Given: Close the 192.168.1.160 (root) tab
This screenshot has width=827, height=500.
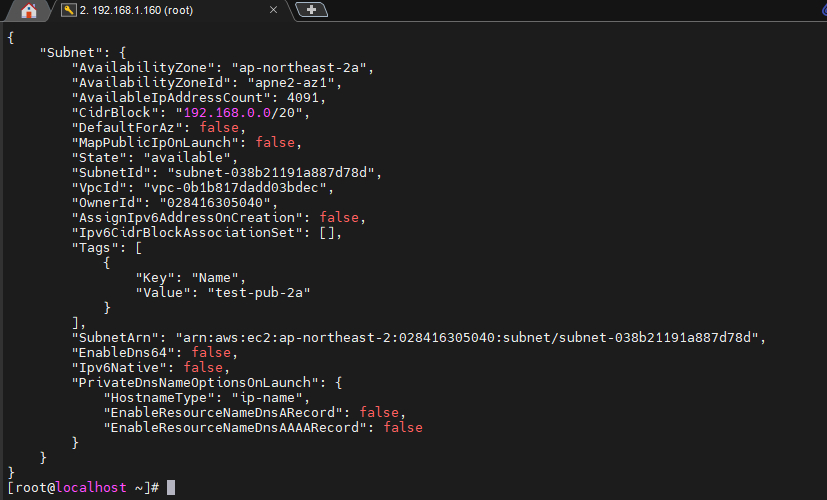Looking at the screenshot, I should [x=273, y=10].
